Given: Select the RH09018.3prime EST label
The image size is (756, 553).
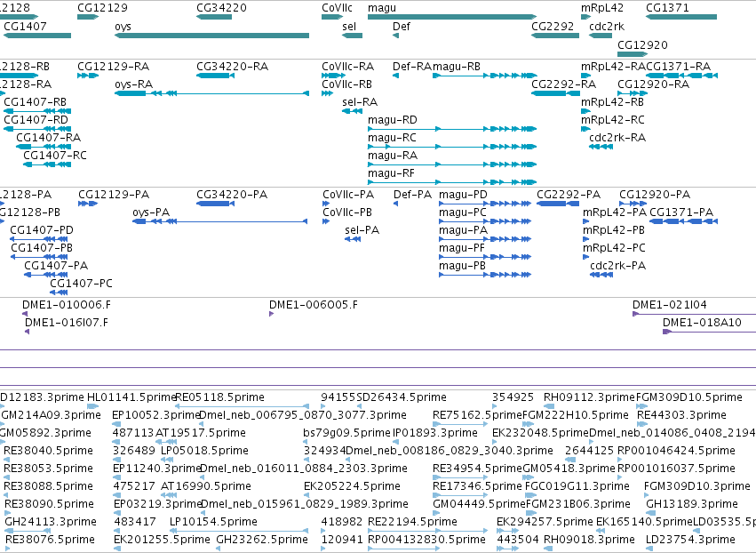Looking at the screenshot, I should point(589,540).
